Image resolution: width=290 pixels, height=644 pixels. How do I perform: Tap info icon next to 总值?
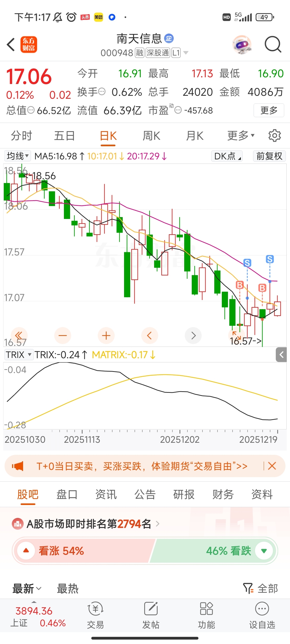coord(31,110)
